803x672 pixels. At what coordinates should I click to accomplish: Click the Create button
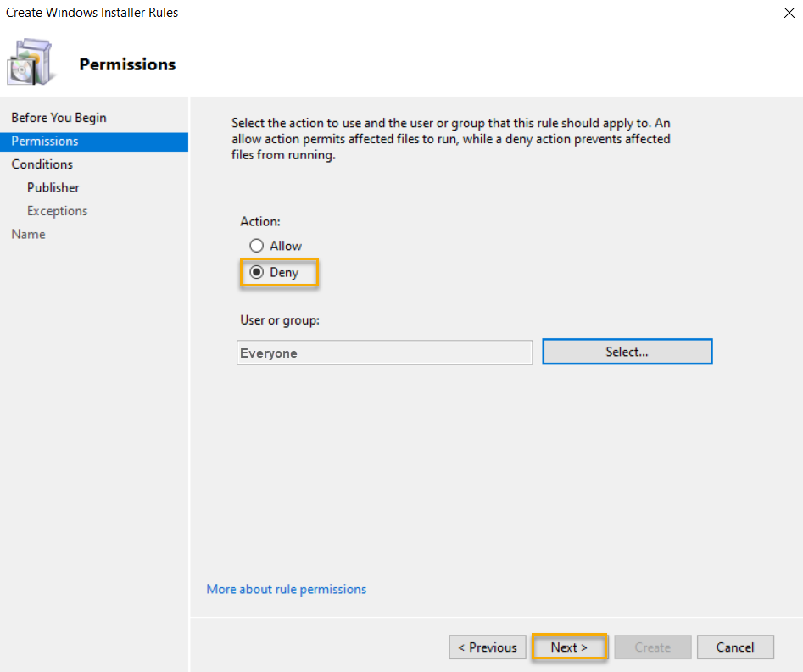tap(652, 647)
